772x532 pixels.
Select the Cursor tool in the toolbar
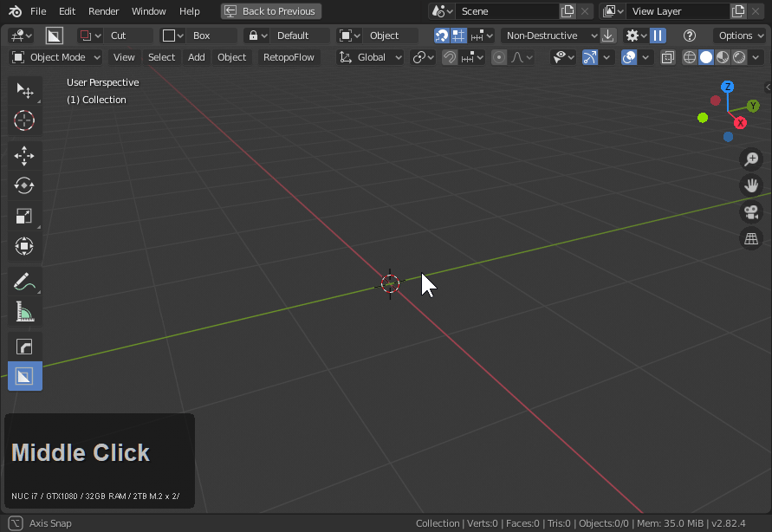coord(24,120)
